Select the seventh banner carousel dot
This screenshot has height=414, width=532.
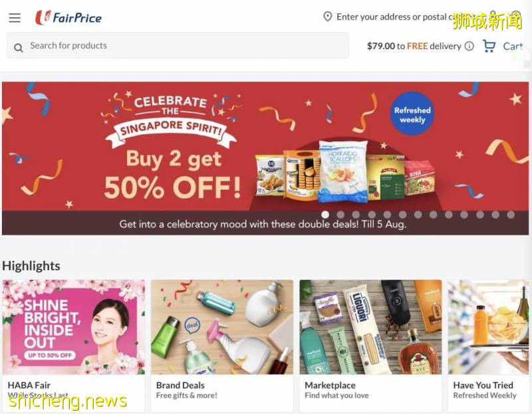pos(418,215)
